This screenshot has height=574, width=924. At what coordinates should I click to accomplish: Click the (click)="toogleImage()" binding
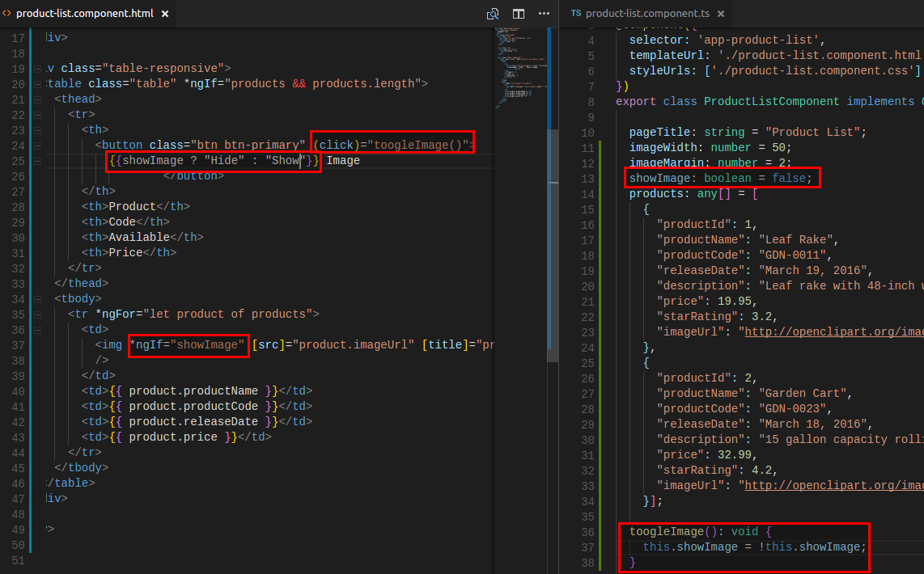[392, 146]
